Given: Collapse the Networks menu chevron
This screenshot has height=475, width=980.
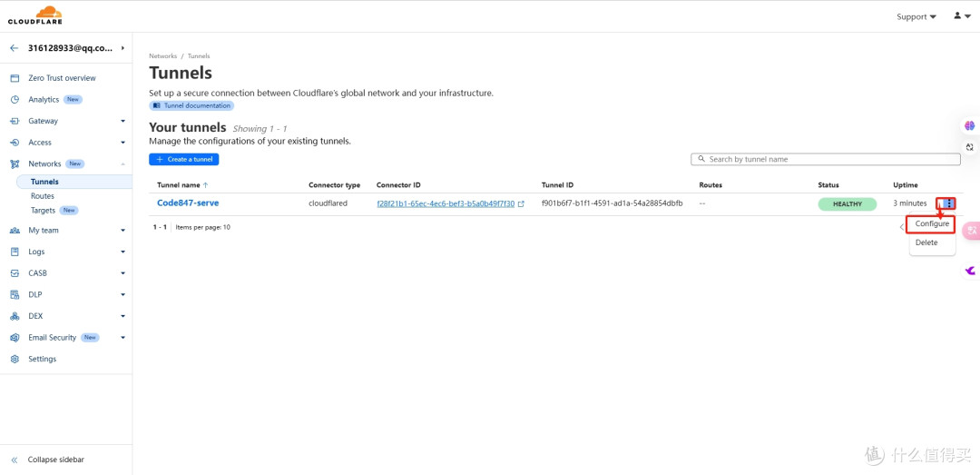Looking at the screenshot, I should click(123, 164).
